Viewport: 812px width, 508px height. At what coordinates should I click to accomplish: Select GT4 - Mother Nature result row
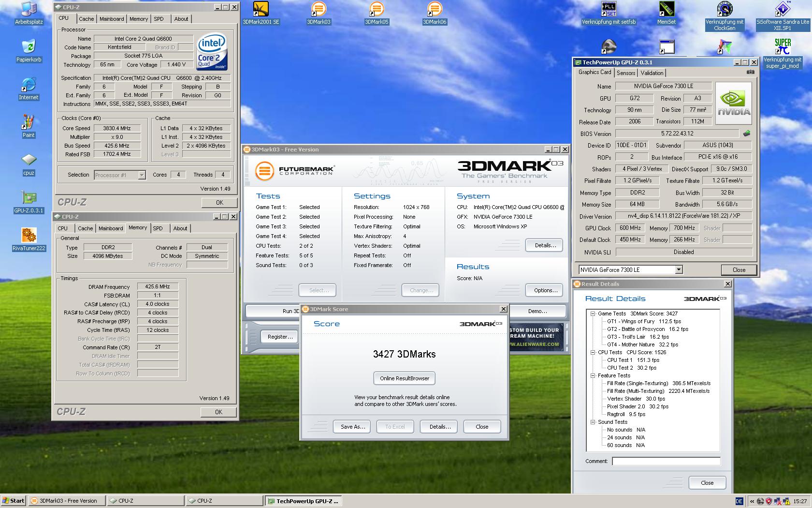coord(642,344)
